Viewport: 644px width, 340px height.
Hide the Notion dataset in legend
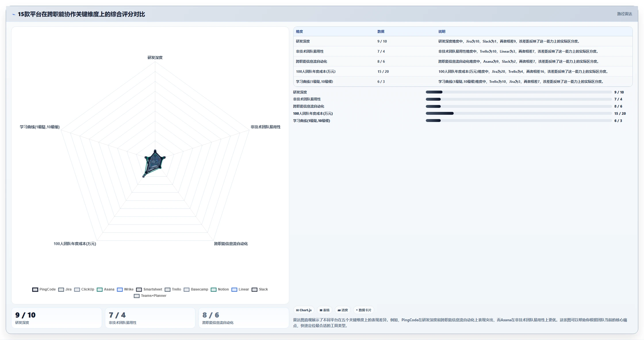pyautogui.click(x=220, y=289)
